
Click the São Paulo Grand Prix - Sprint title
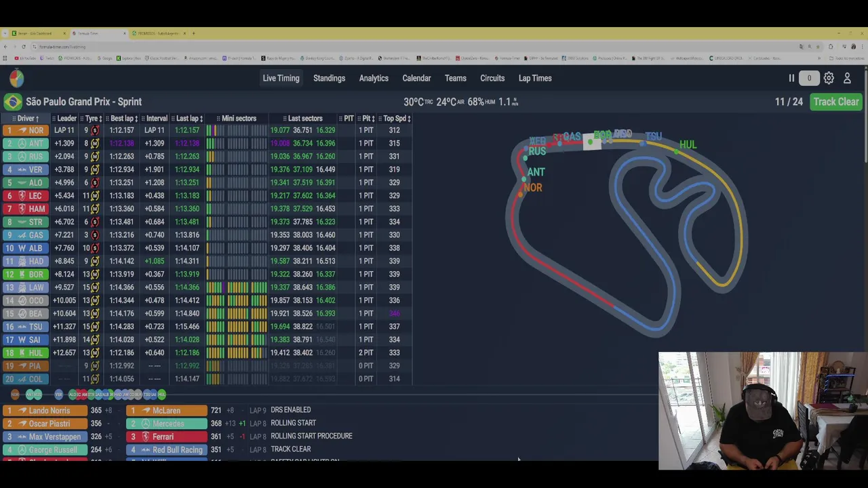pos(83,102)
